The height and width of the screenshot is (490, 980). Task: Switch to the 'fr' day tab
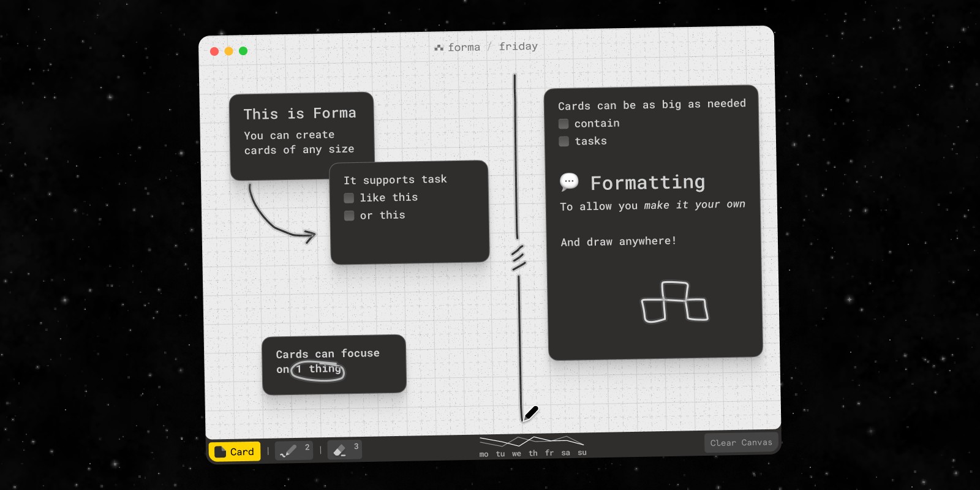point(549,453)
